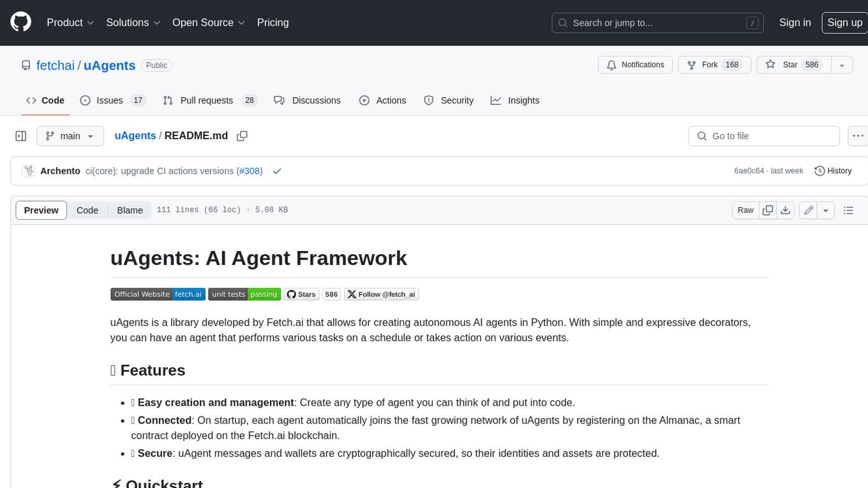The width and height of the screenshot is (868, 488).
Task: Open the edit options dropdown arrow
Action: tap(826, 210)
